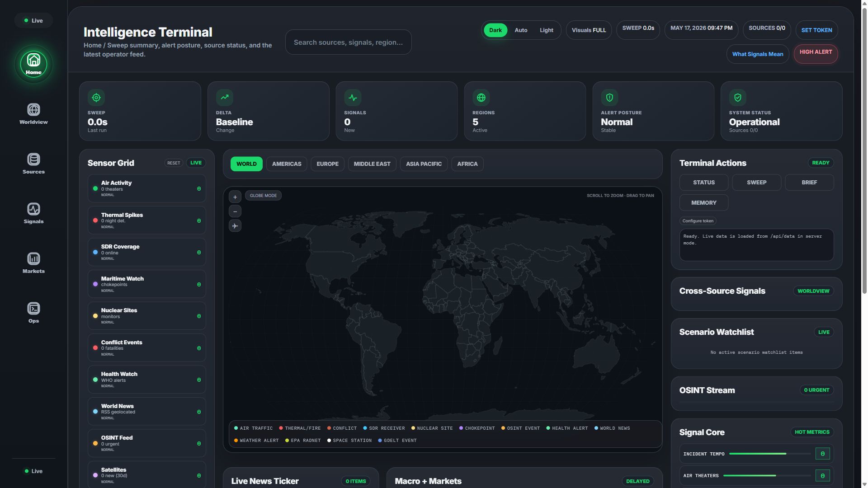Open What Signals Mean
Screen dimensions: 868x488
pyautogui.click(x=758, y=54)
